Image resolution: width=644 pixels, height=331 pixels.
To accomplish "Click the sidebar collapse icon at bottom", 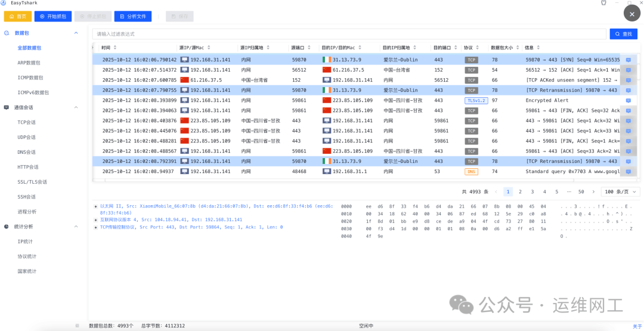I will (x=77, y=326).
